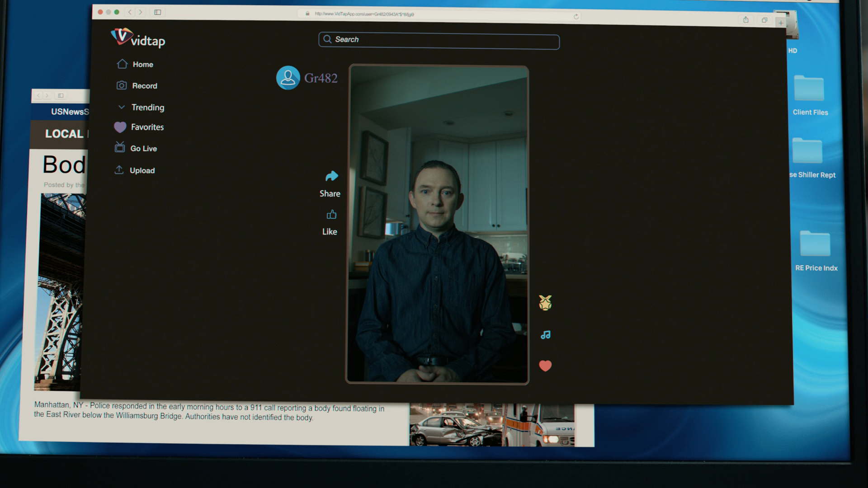Click the blue Share arrow icon

[331, 176]
